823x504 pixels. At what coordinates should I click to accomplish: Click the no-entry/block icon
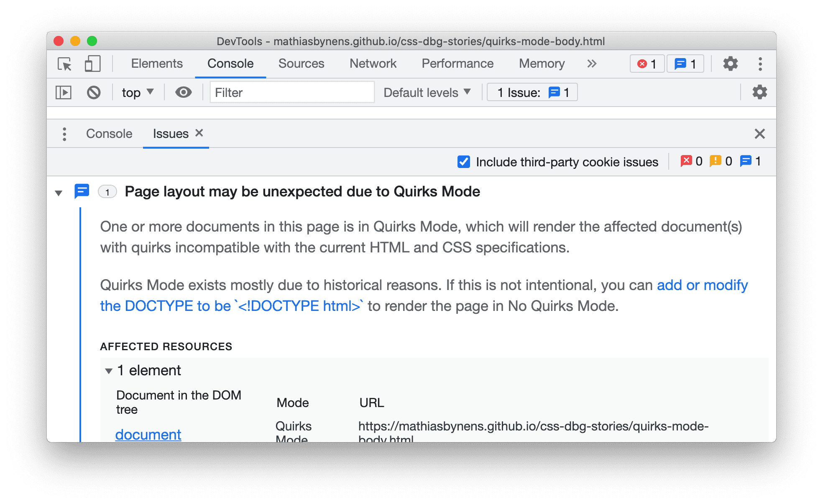coord(95,92)
